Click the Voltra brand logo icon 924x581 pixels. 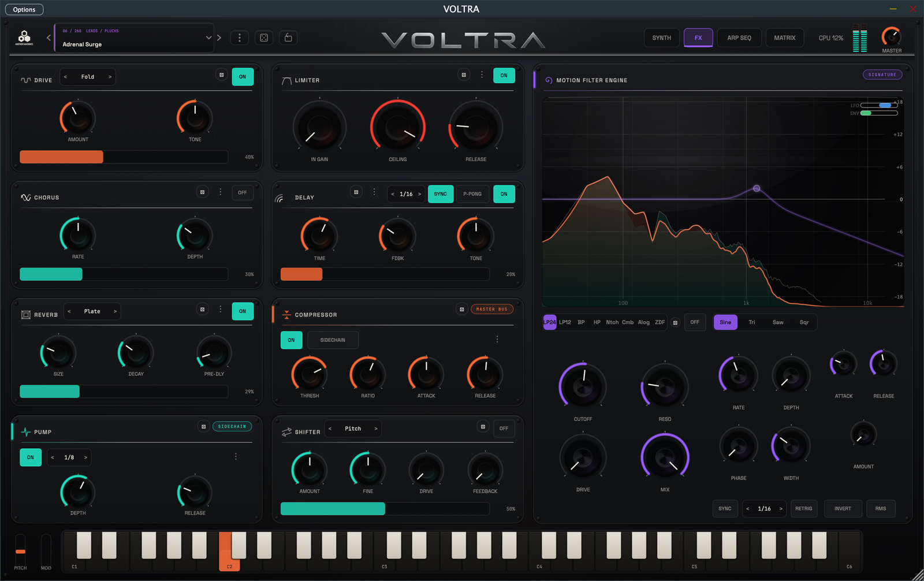[24, 38]
